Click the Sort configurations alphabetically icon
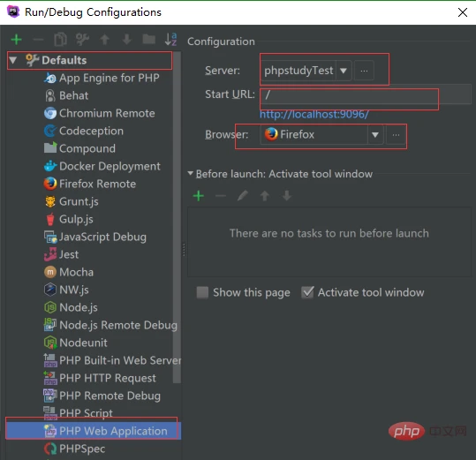This screenshot has height=460, width=476. 170,40
